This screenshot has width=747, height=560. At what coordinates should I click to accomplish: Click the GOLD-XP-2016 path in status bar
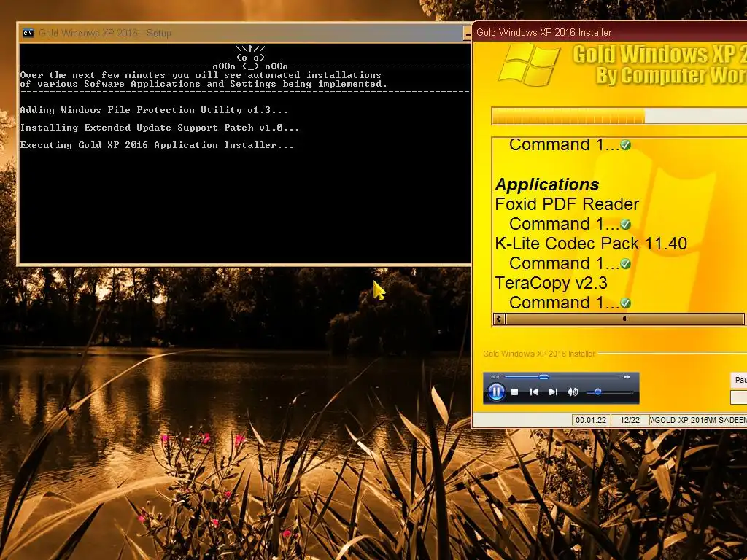point(698,420)
